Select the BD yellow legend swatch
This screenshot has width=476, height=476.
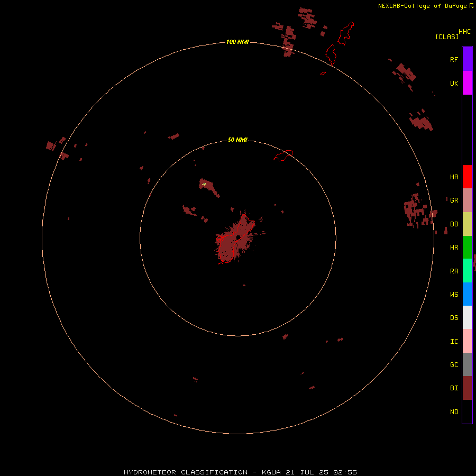[x=467, y=224]
